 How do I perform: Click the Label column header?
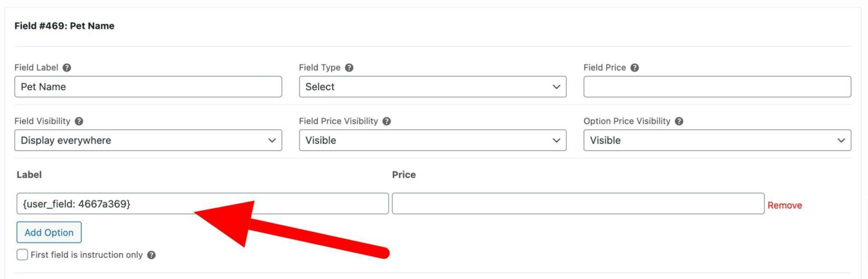[29, 175]
